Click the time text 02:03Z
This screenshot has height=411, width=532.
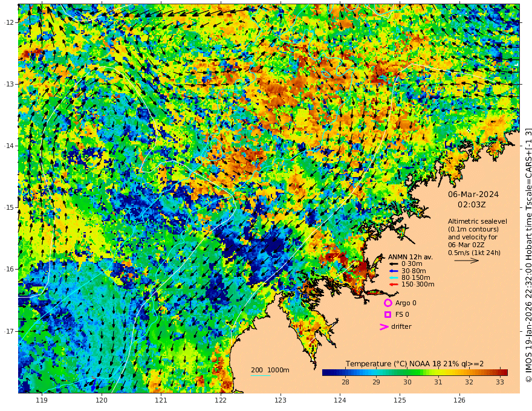[x=472, y=205]
